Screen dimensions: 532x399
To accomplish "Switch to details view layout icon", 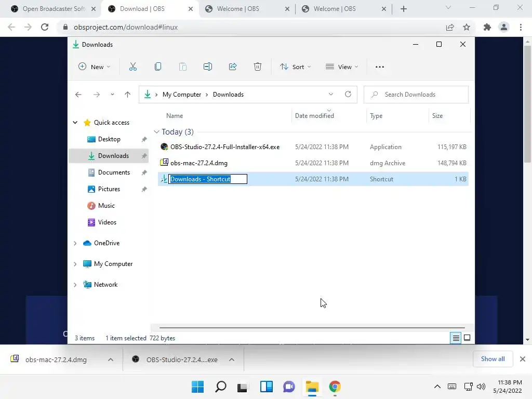I will click(456, 338).
